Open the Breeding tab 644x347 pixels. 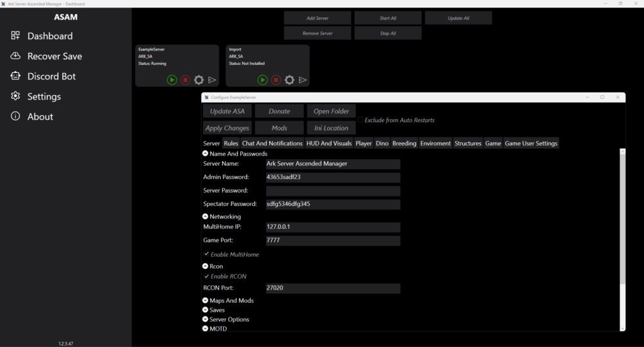[x=404, y=143]
